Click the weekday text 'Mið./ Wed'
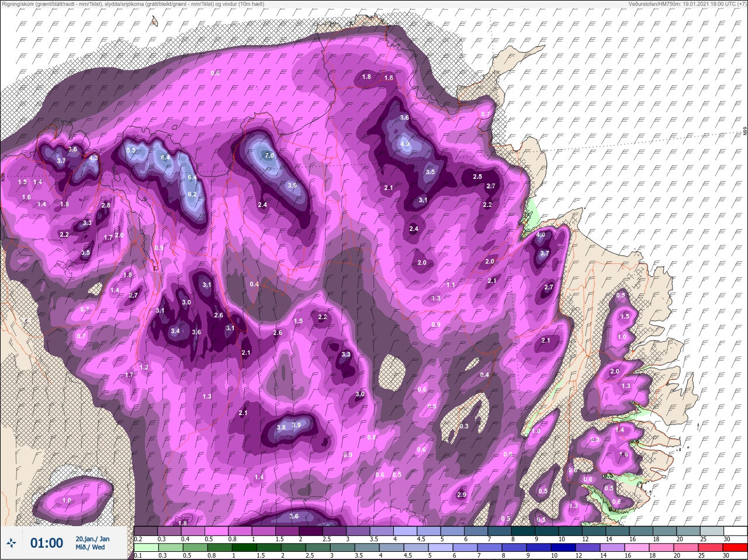The width and height of the screenshot is (748, 560). coord(90,547)
